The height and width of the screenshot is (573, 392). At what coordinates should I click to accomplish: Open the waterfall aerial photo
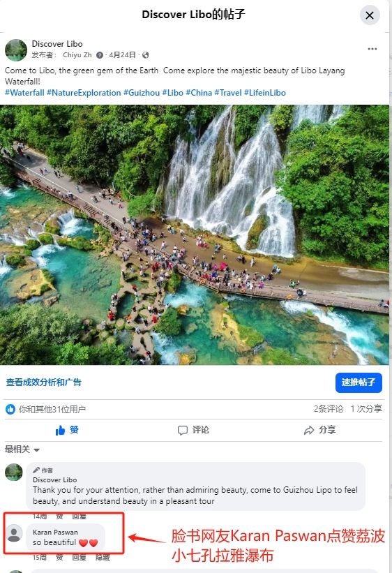point(195,235)
